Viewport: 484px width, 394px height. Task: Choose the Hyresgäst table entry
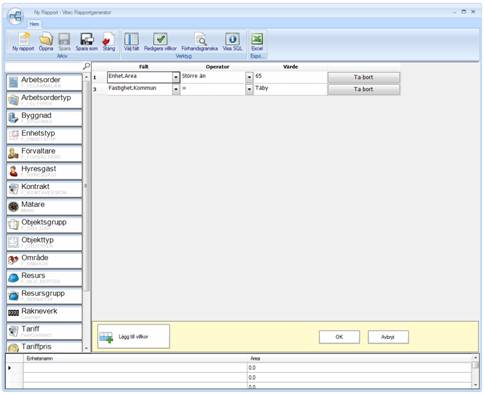click(44, 171)
